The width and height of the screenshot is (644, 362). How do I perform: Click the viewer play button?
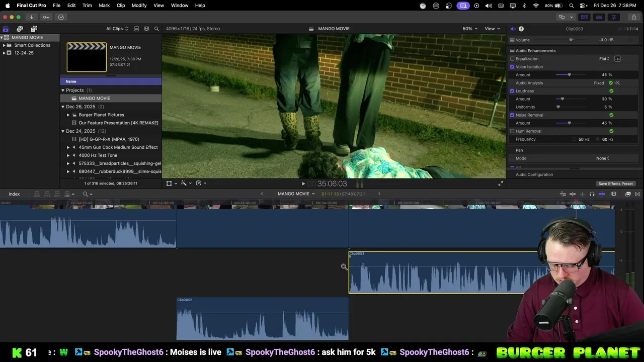coord(303,184)
